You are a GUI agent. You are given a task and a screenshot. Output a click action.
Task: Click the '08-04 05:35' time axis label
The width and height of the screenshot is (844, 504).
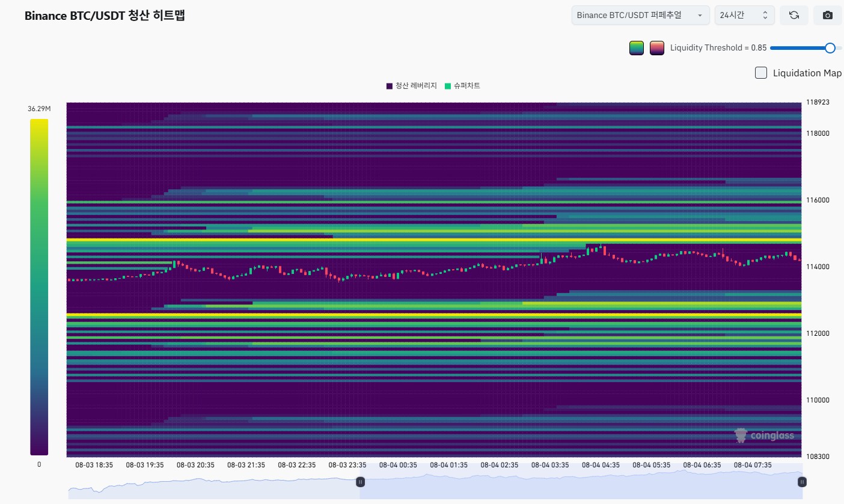(652, 465)
